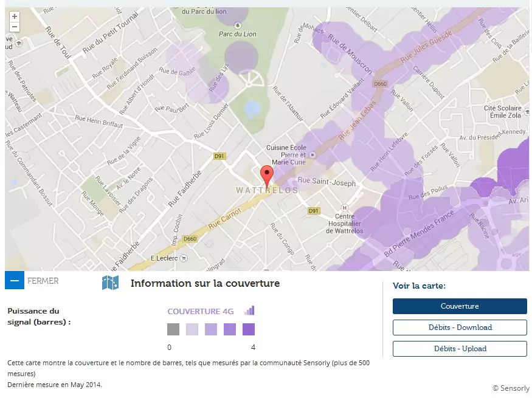Show the Couverture map view
Screen dimensions: 532x398
click(460, 306)
